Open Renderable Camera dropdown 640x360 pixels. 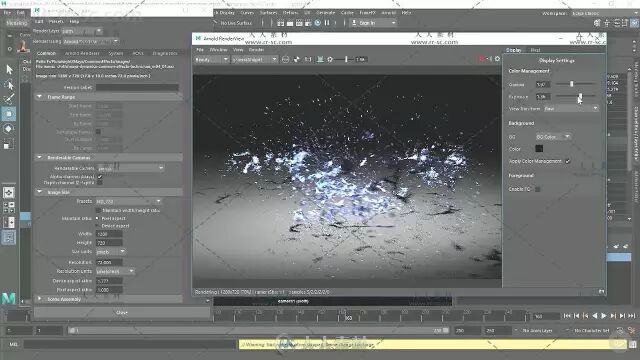coord(131,168)
